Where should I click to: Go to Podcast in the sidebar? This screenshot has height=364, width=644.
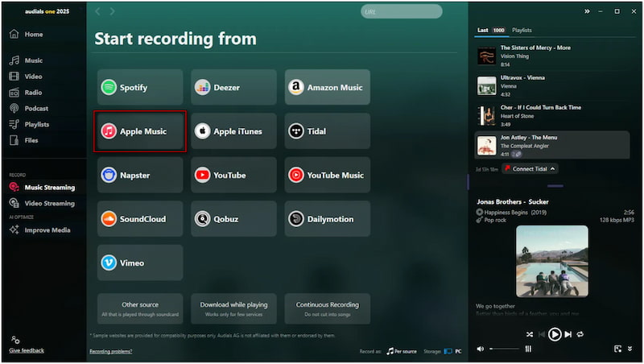pyautogui.click(x=35, y=108)
